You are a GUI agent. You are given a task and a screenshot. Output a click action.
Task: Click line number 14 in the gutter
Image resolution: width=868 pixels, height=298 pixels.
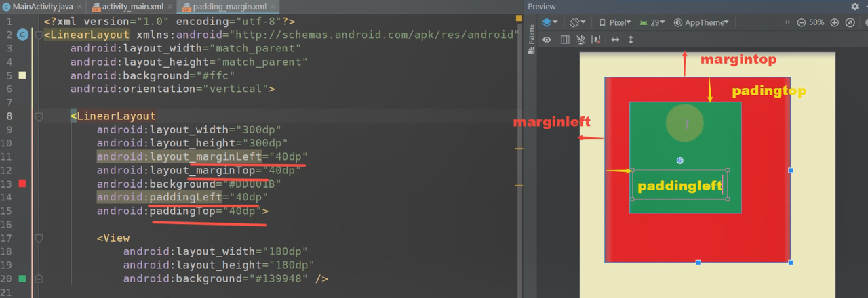point(6,197)
